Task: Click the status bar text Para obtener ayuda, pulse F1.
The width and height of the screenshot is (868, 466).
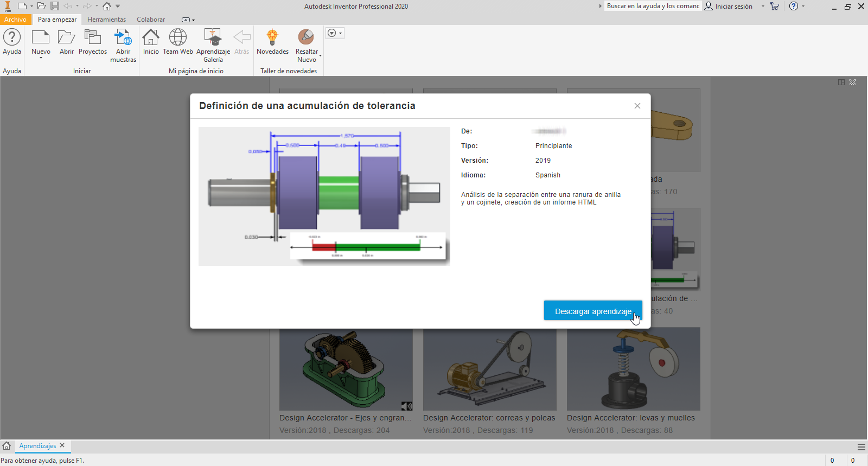Action: click(42, 461)
